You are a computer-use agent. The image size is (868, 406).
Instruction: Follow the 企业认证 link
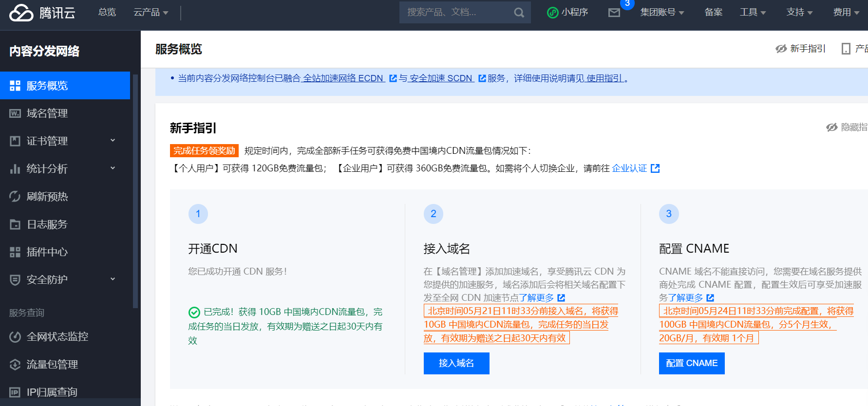click(x=629, y=168)
